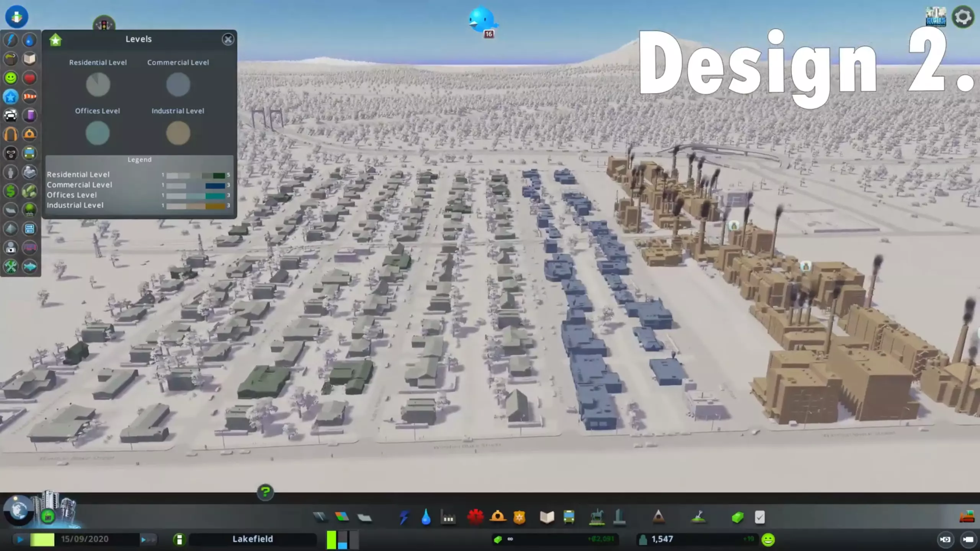Open the Water info view
The width and height of the screenshot is (980, 551).
click(x=29, y=40)
